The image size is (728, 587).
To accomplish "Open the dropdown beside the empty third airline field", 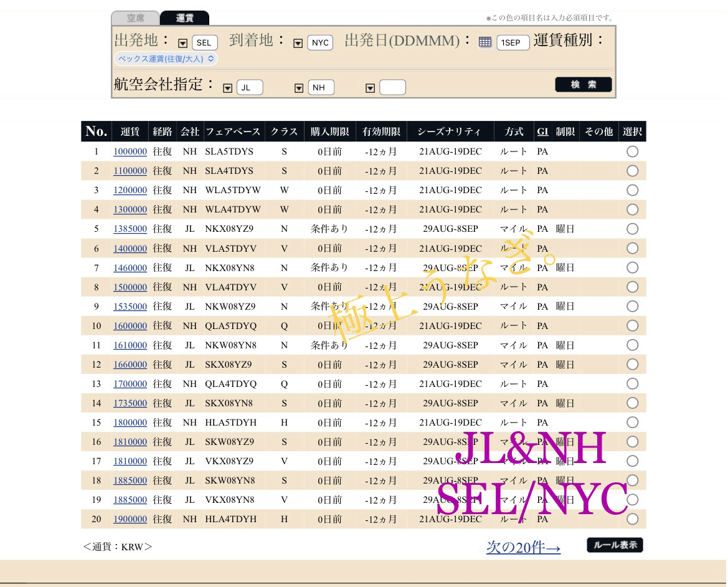I will coord(370,87).
